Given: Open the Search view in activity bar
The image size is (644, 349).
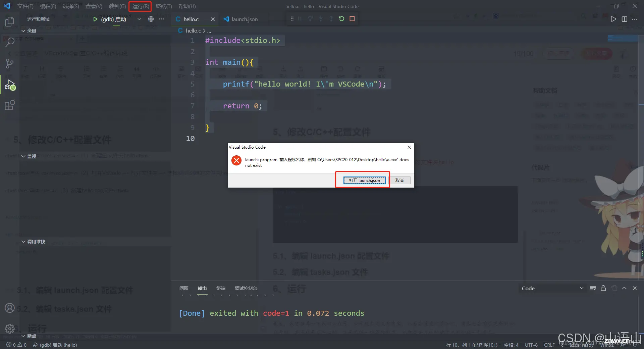Looking at the screenshot, I should (x=10, y=42).
